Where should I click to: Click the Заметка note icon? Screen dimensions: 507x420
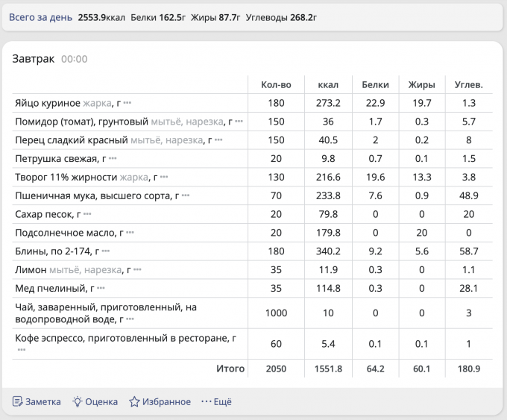click(x=18, y=401)
